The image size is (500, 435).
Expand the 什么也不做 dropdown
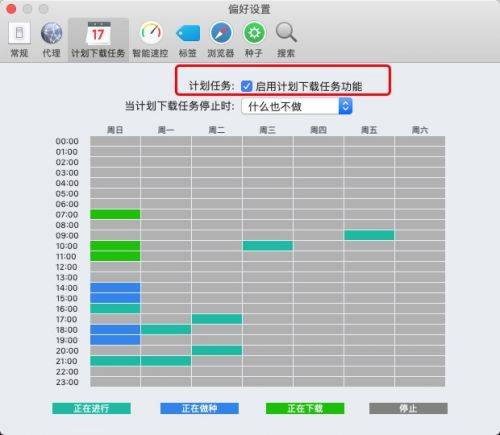point(297,106)
